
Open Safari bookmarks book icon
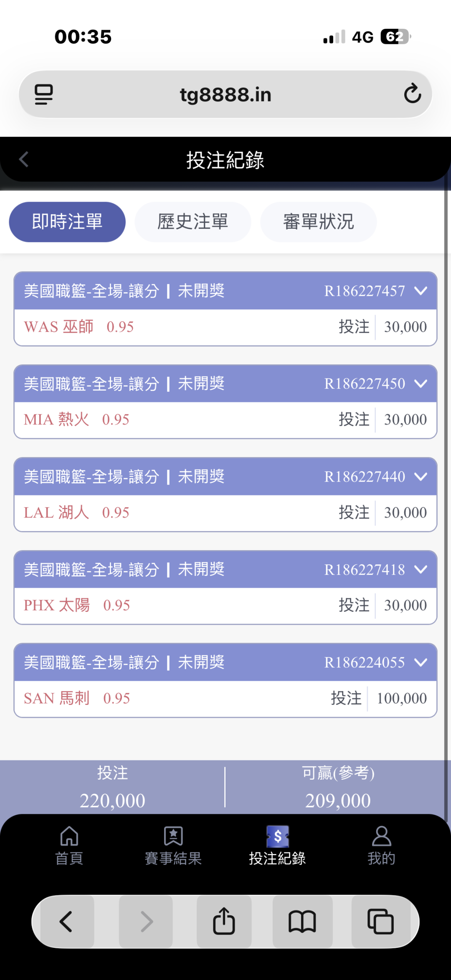(x=302, y=921)
